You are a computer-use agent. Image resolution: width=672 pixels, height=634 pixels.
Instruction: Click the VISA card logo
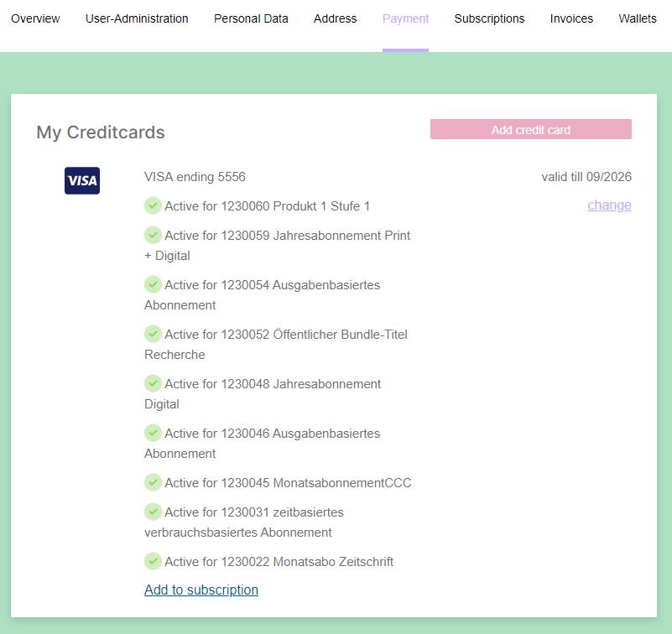click(x=82, y=180)
